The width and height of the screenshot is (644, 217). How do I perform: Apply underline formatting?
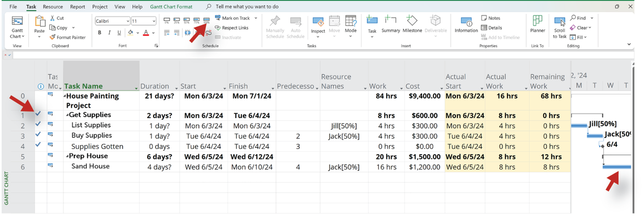(119, 33)
